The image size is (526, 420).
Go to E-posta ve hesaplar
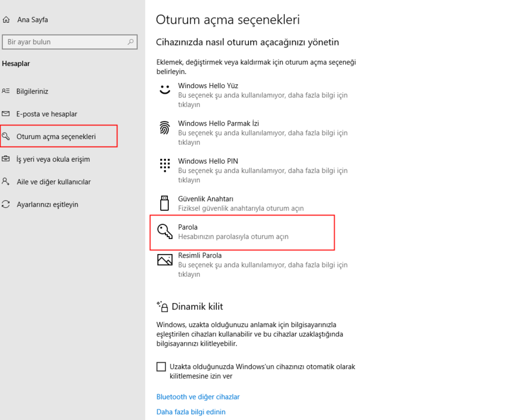[x=47, y=114]
